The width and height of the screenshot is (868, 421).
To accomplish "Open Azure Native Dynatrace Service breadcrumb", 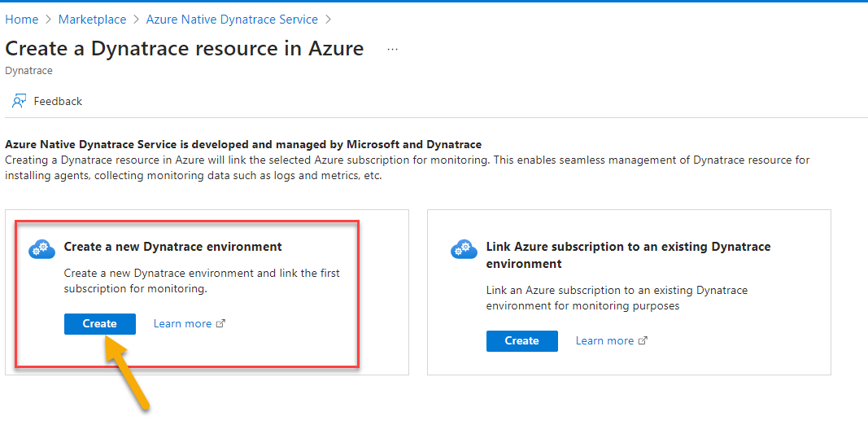I will click(x=232, y=19).
